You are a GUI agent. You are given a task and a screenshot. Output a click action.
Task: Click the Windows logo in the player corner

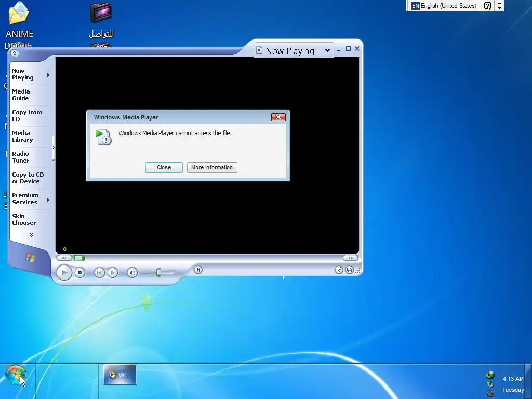tap(30, 258)
